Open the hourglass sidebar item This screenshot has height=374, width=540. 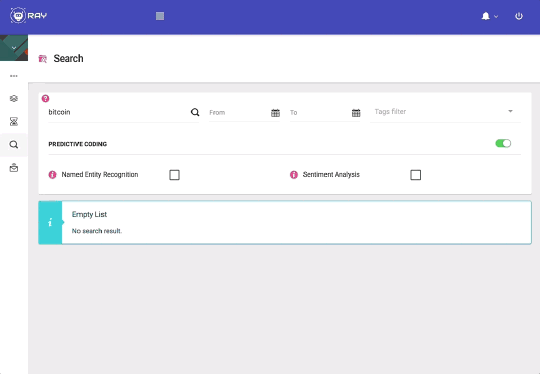(14, 121)
